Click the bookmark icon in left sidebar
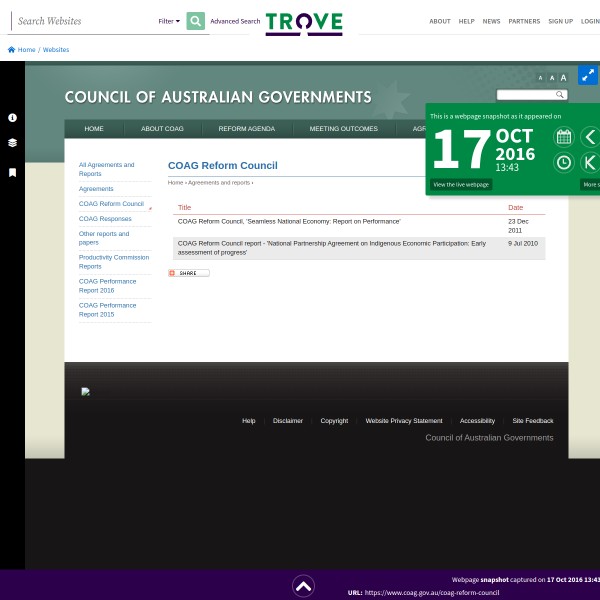The width and height of the screenshot is (600, 600). click(x=12, y=172)
